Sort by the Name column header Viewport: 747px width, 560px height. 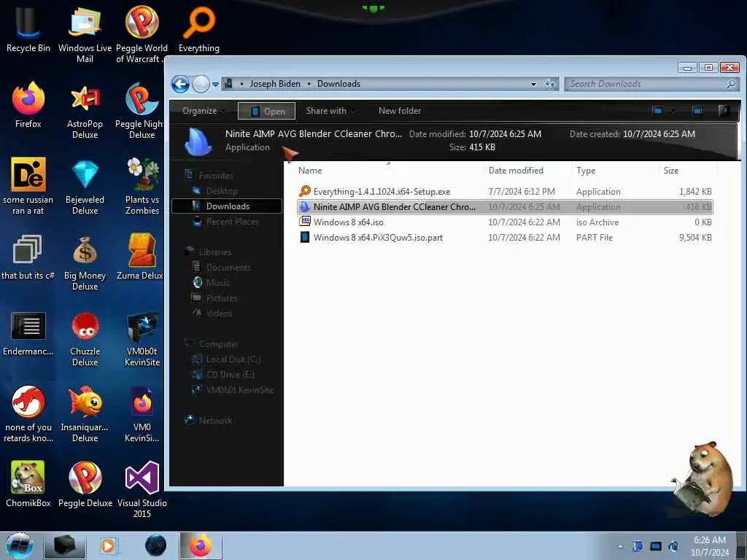[x=389, y=171]
